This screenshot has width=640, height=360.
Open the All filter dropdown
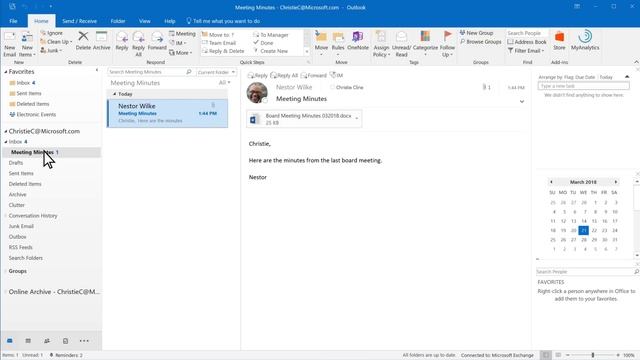point(224,82)
